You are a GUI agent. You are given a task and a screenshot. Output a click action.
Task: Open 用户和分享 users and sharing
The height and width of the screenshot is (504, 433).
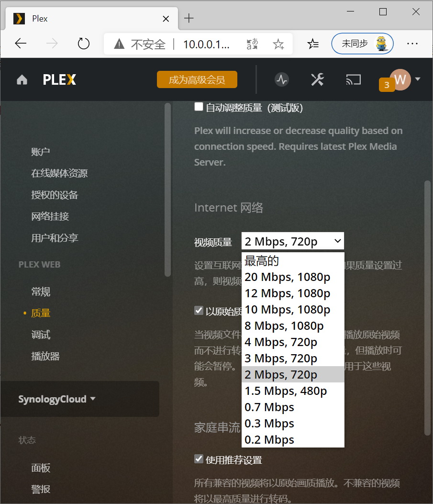55,238
